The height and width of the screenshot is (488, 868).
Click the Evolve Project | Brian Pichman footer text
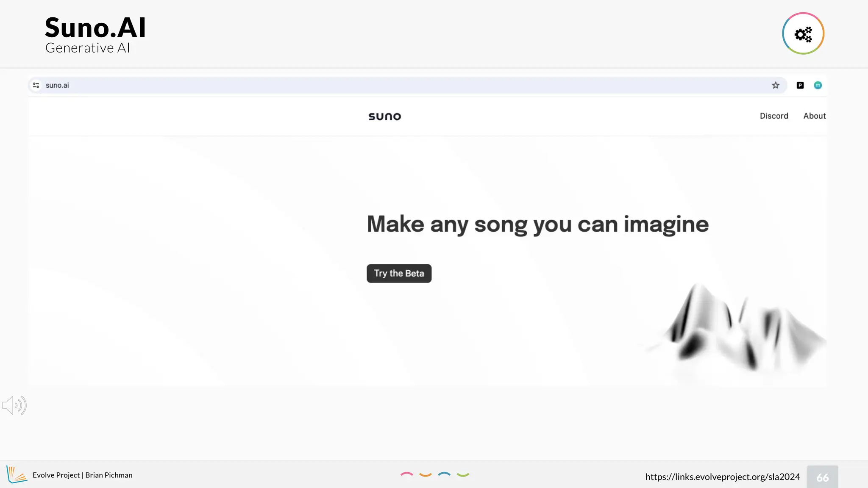[x=83, y=475]
